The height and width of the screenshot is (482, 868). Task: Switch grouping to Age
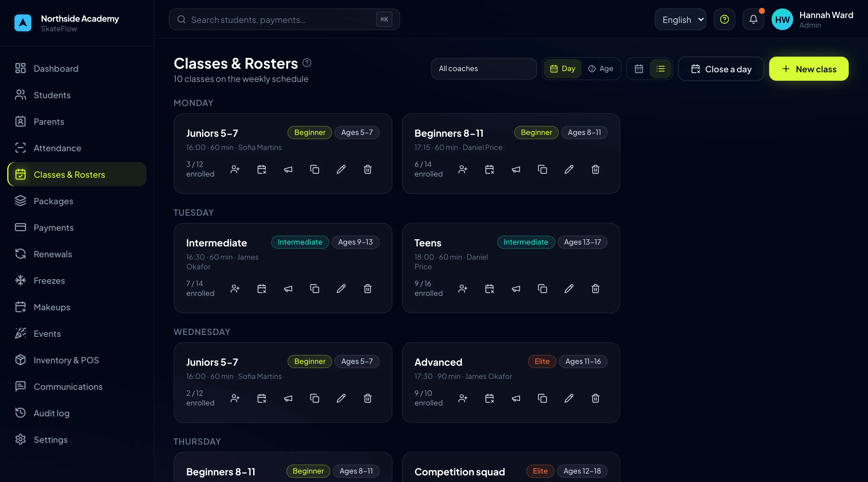pyautogui.click(x=601, y=69)
